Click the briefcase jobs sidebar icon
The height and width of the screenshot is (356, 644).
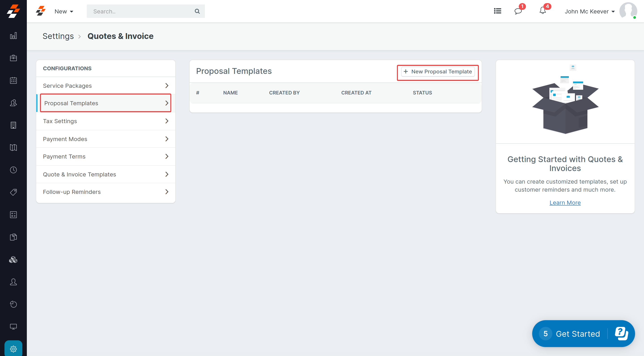tap(13, 58)
